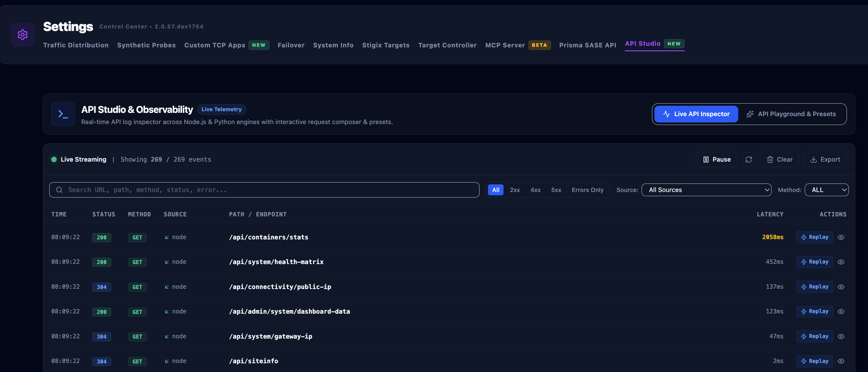View details eye icon for /api/system/health-matrix

(x=841, y=262)
